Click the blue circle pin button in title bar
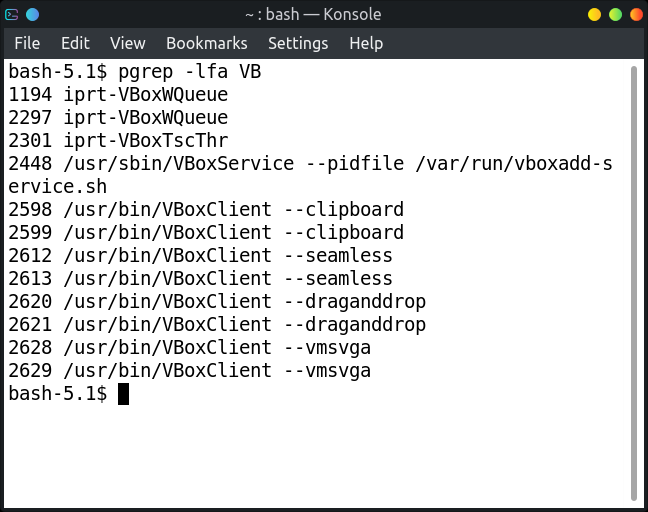Image resolution: width=648 pixels, height=512 pixels. point(33,15)
